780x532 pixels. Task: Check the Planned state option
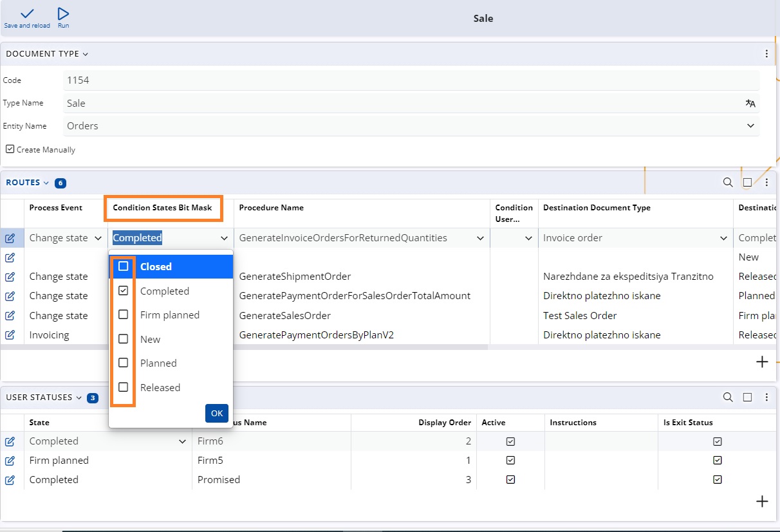coord(124,363)
